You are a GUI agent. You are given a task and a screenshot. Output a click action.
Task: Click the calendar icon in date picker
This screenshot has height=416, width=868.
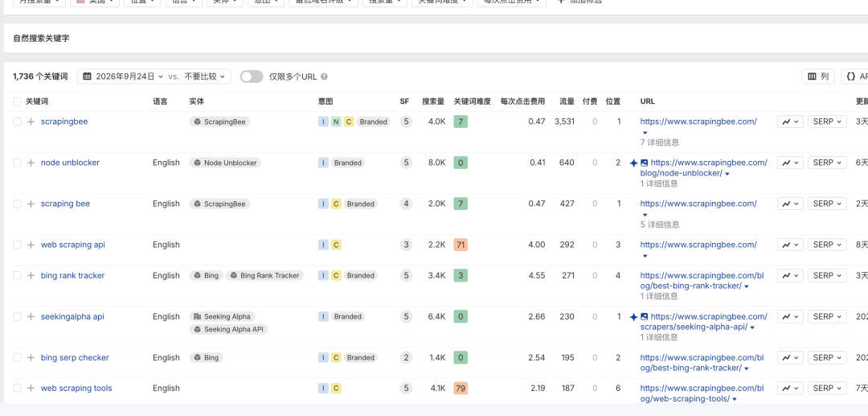[x=88, y=76]
